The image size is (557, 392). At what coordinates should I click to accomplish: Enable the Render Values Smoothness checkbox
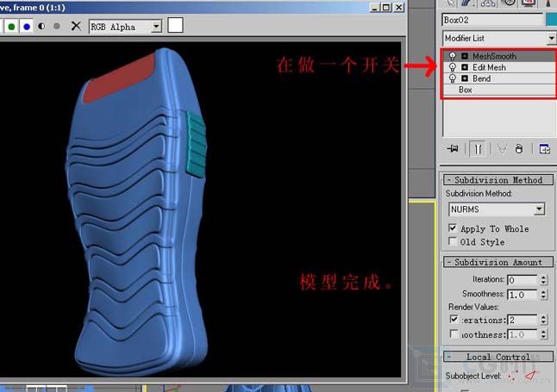coord(454,333)
